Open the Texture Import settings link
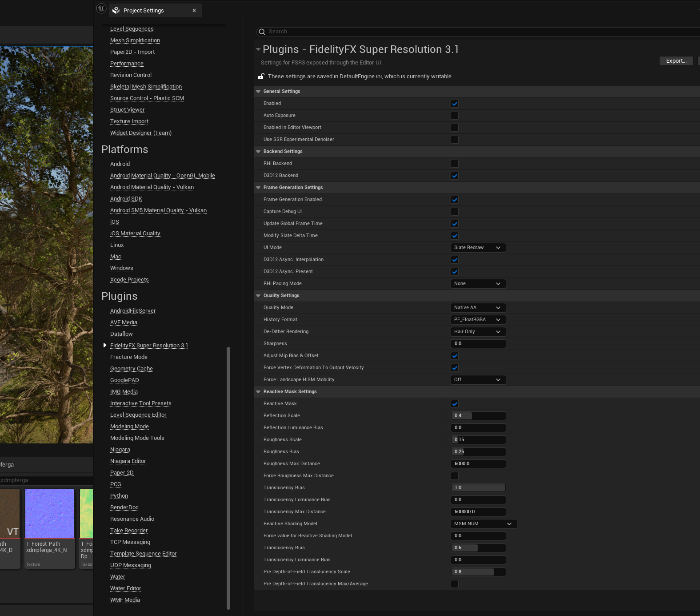The width and height of the screenshot is (700, 616). [129, 121]
